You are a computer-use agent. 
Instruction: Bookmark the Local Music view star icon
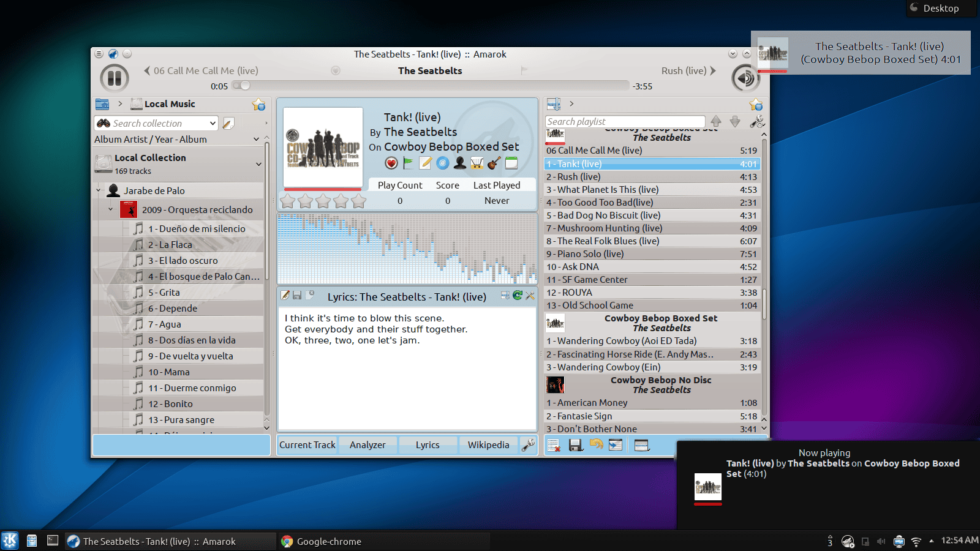[x=258, y=105]
